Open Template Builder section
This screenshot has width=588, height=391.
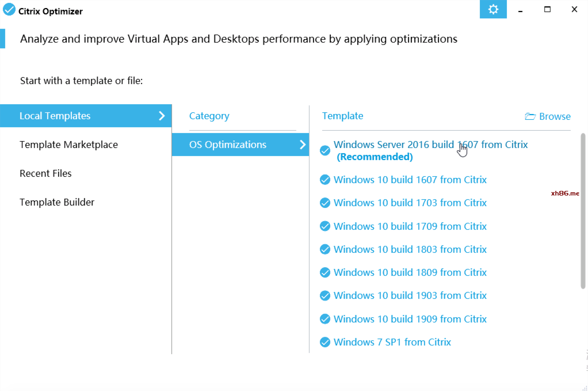pos(57,202)
